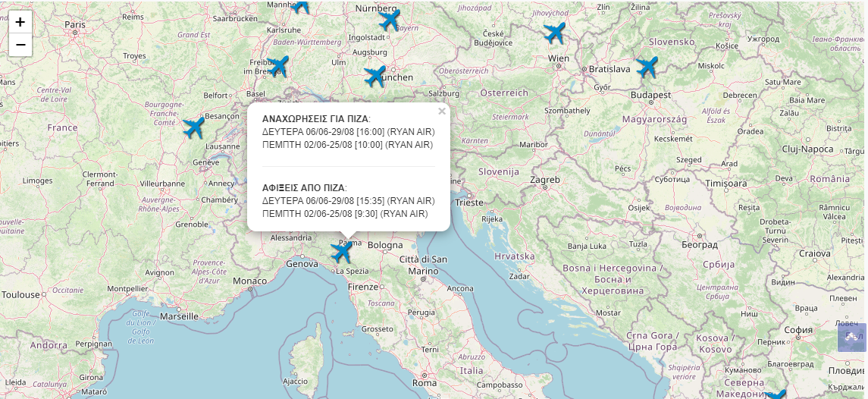
Task: Click the ΠΕΜΠΤΗ [10:00] departure line
Action: click(x=347, y=145)
